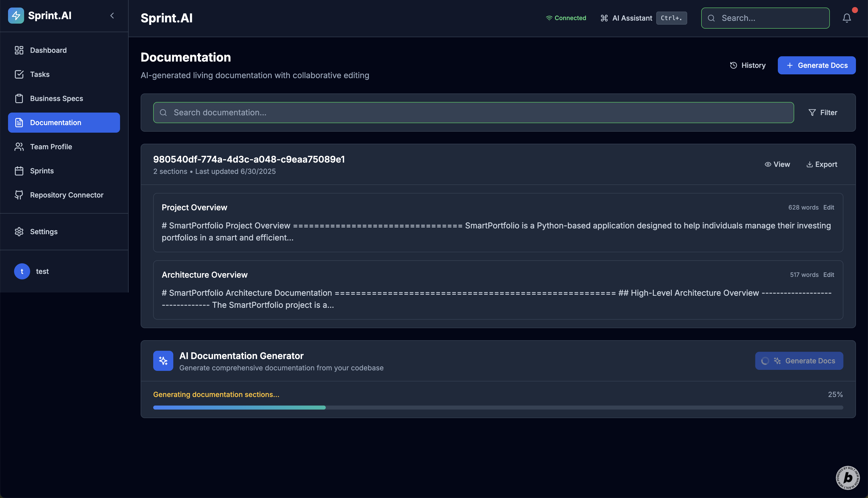Image resolution: width=868 pixels, height=498 pixels.
Task: Click the Sprint.AI lightning logo icon
Action: coord(16,15)
